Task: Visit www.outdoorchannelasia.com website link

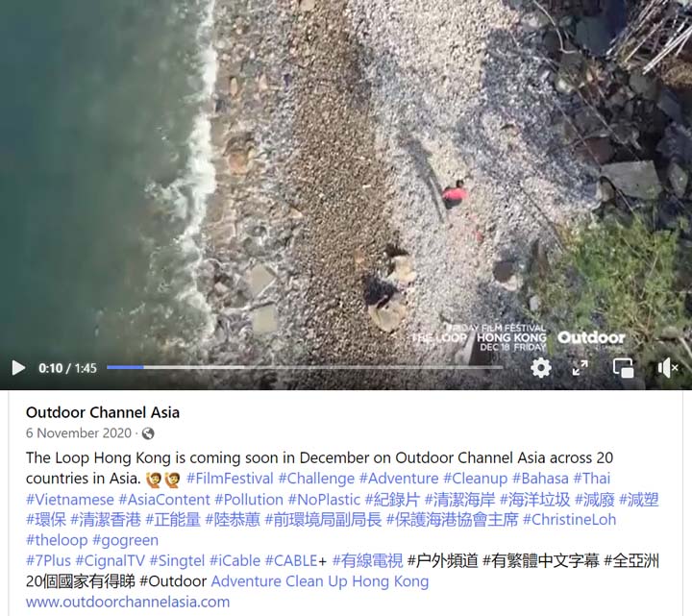Action: [128, 602]
